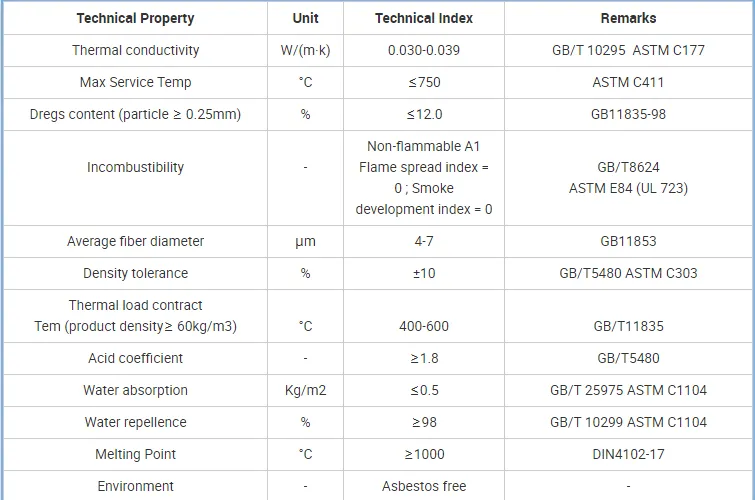Screen dimensions: 755x500
Task: Click the GB/T 10295 ASTM C177 remark
Action: (628, 50)
